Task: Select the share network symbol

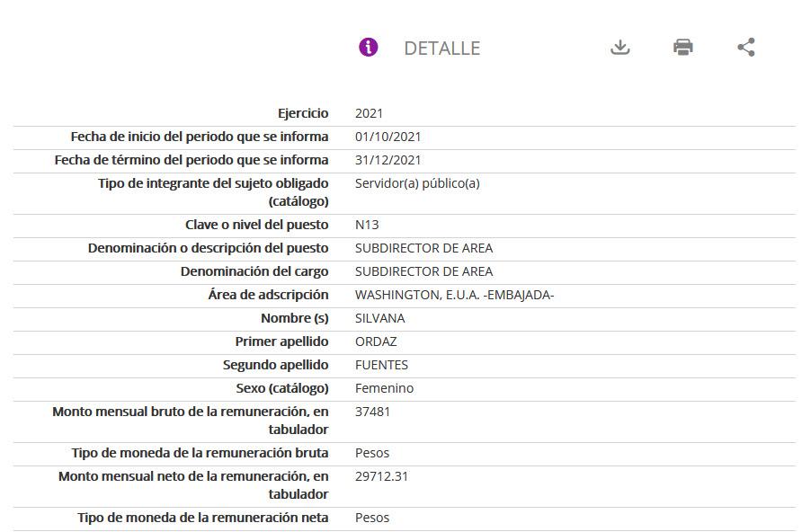Action: click(x=745, y=47)
